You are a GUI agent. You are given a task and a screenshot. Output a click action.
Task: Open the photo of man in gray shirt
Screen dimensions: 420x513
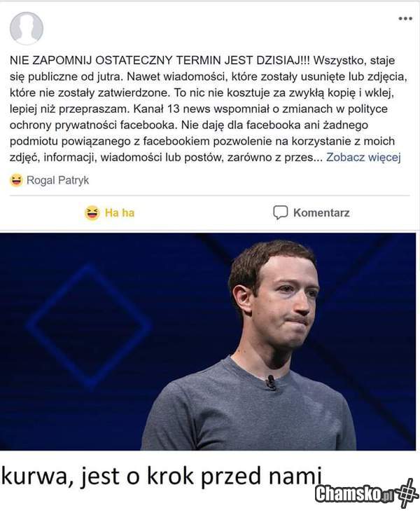[x=208, y=341]
